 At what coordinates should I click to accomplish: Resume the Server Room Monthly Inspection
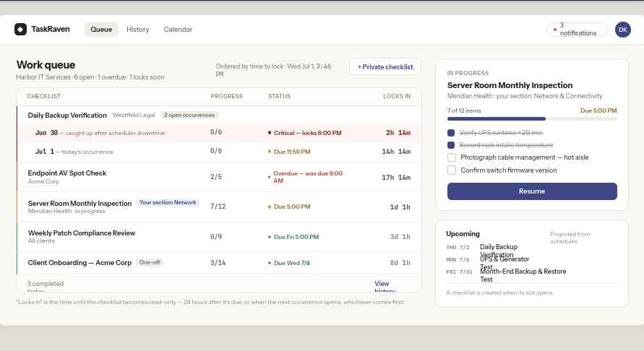(x=532, y=191)
